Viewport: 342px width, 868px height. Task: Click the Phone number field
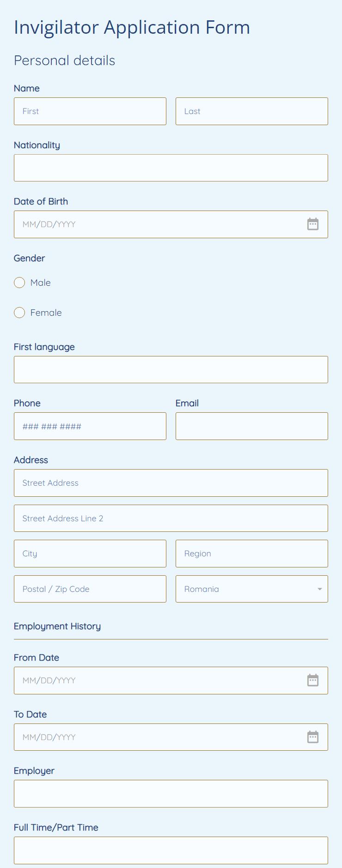pyautogui.click(x=90, y=426)
